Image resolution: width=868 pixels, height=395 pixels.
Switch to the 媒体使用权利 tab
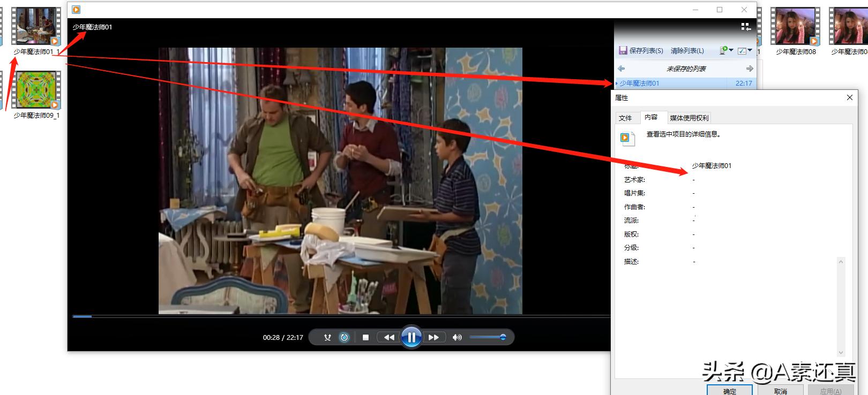pyautogui.click(x=689, y=118)
